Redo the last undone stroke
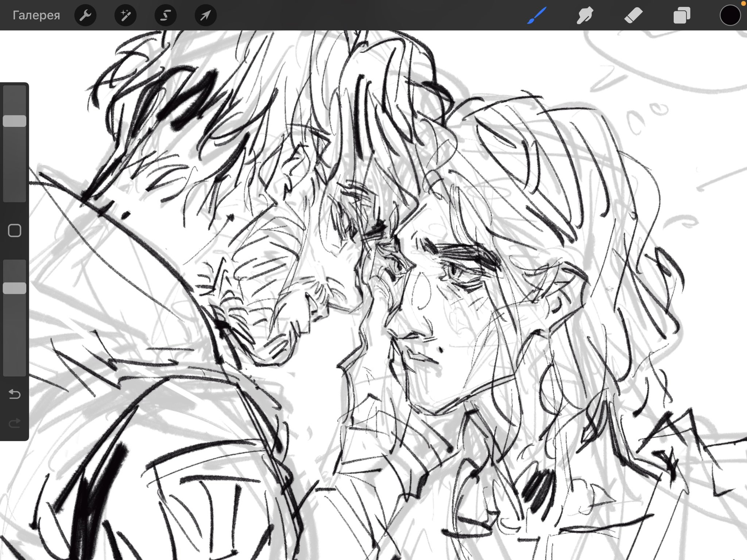The height and width of the screenshot is (560, 747). coord(15,423)
